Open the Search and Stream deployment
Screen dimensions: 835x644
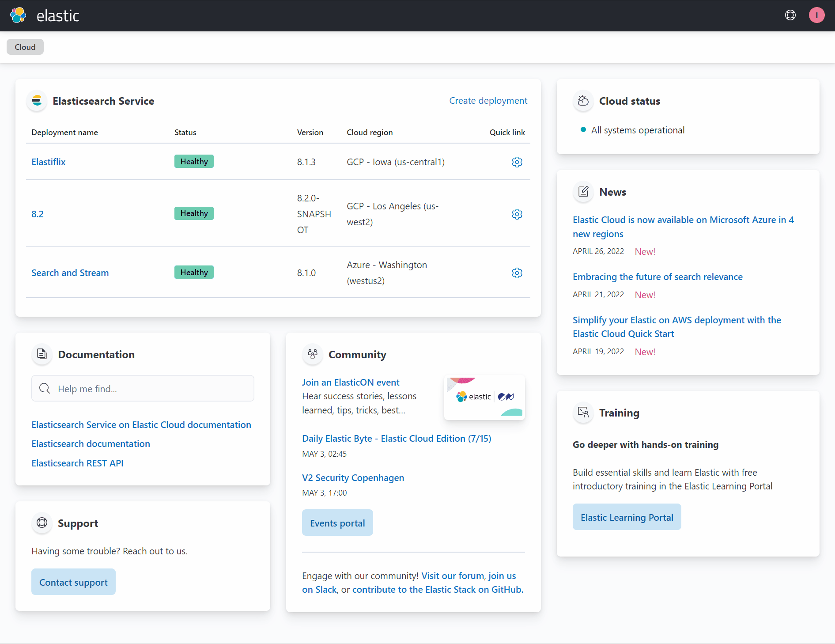pyautogui.click(x=70, y=273)
